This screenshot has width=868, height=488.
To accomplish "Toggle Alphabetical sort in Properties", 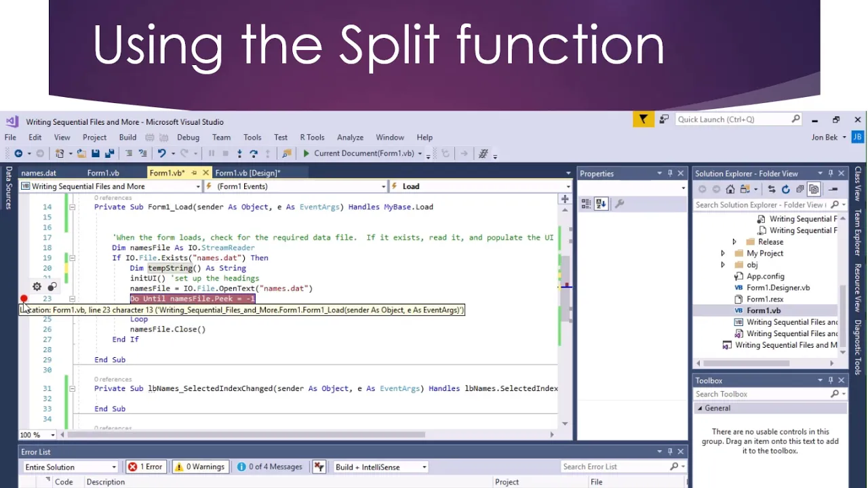I will [x=601, y=203].
